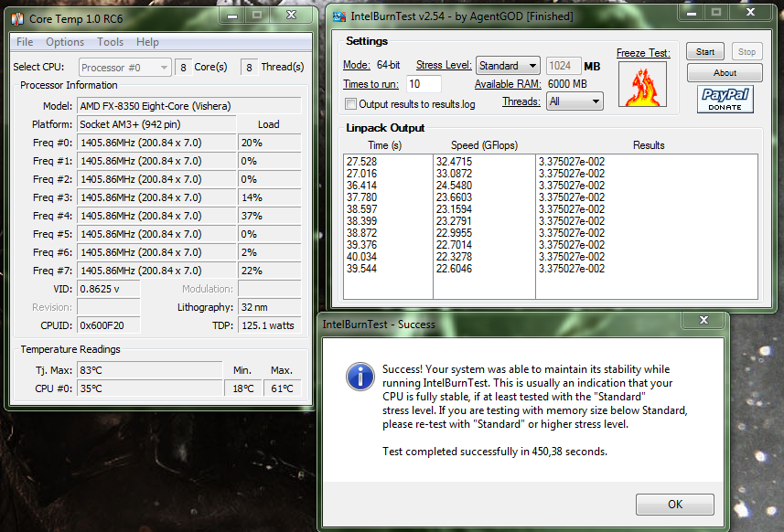784x532 pixels.
Task: Click the Linpack time 40.034 entry
Action: pos(361,257)
